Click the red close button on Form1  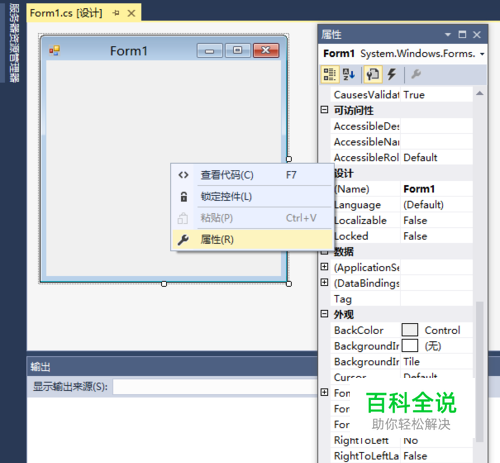266,51
